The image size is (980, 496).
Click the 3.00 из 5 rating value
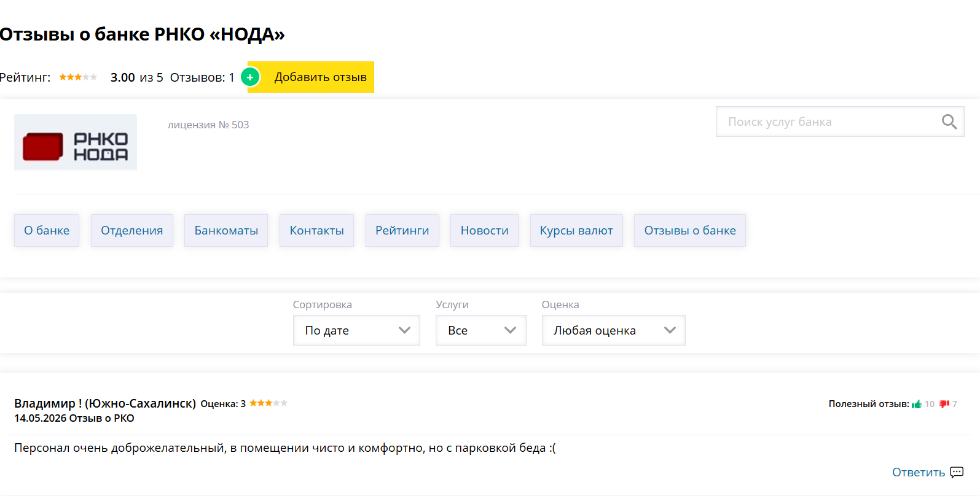(x=137, y=77)
